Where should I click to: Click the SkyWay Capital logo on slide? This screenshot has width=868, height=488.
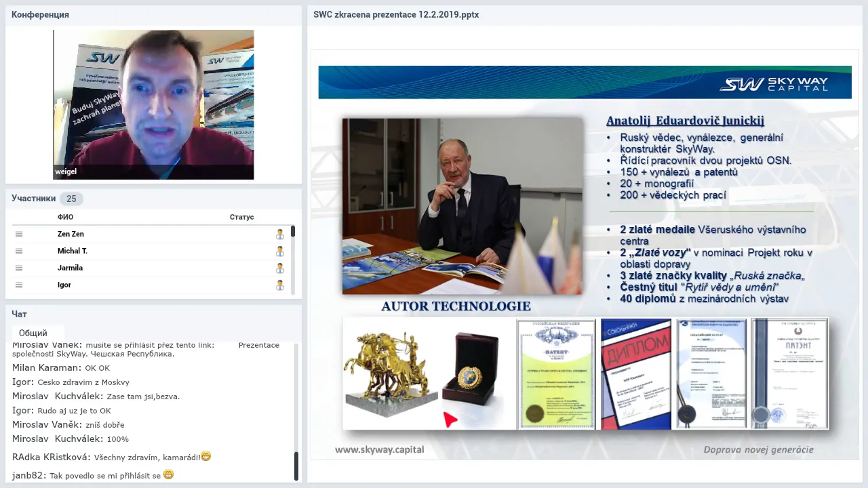774,84
